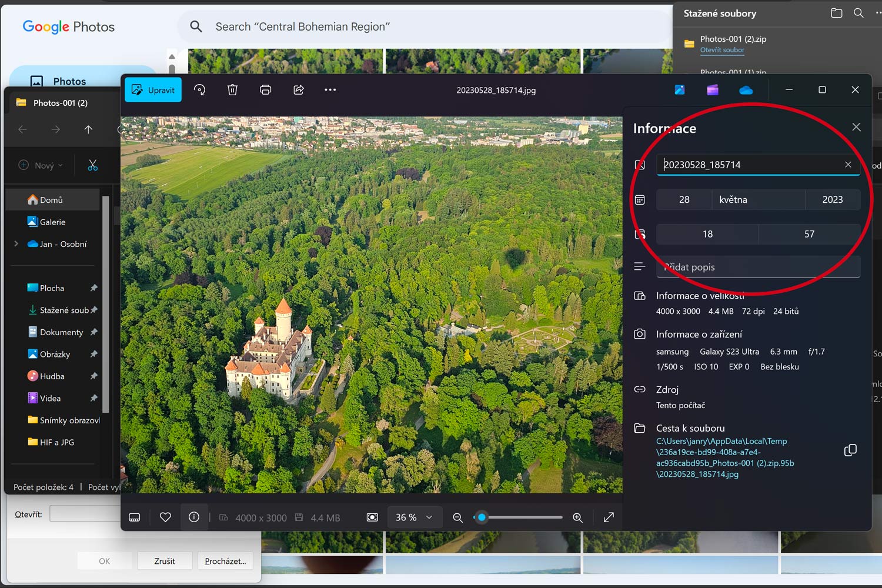Share the photo using the share icon
The width and height of the screenshot is (882, 588).
pyautogui.click(x=299, y=90)
